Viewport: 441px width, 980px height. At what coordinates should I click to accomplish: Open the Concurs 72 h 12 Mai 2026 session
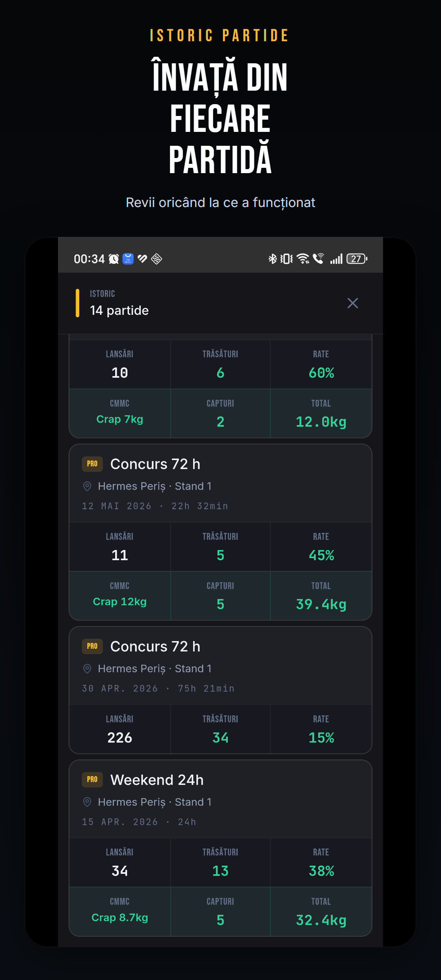(220, 483)
